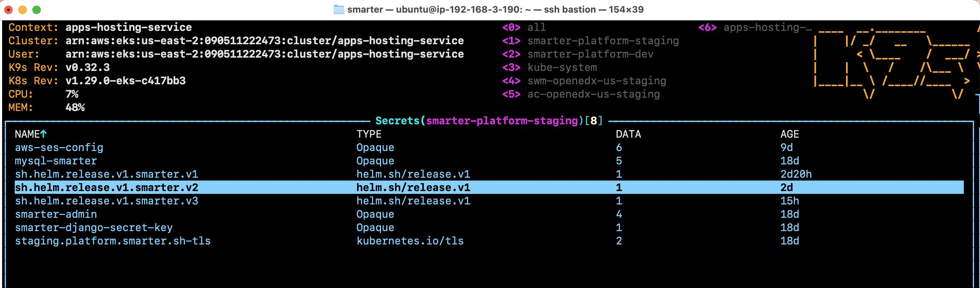Click the smarter-platform-staging namespace shortcut

click(x=590, y=41)
